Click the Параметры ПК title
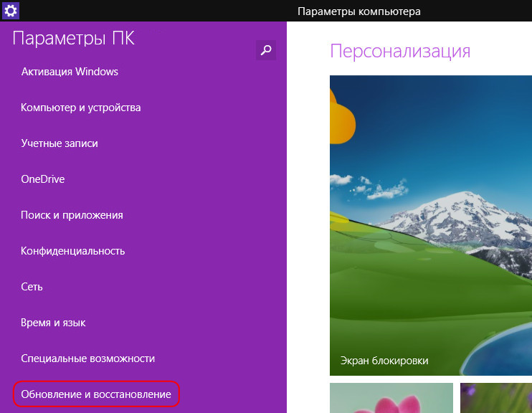The height and width of the screenshot is (413, 532). point(74,38)
